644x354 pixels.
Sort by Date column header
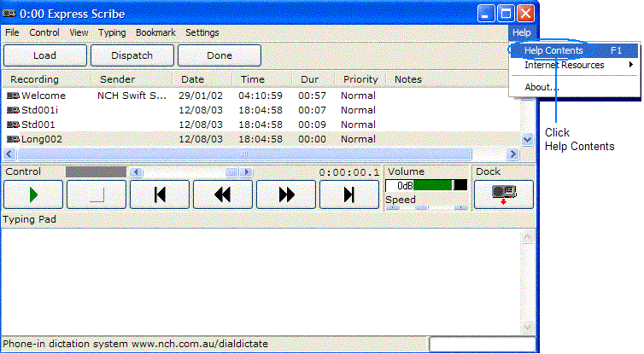coord(202,79)
